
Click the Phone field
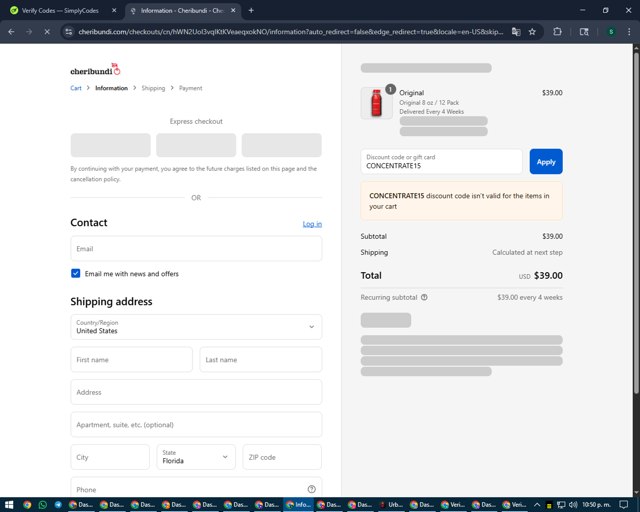pyautogui.click(x=196, y=488)
